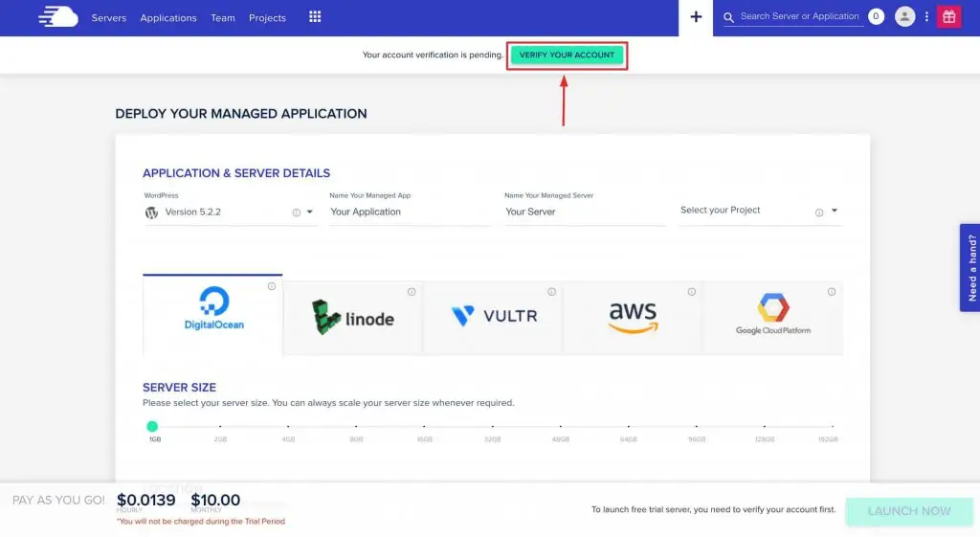
Task: Click the info icon on Google Cloud card
Action: (832, 292)
